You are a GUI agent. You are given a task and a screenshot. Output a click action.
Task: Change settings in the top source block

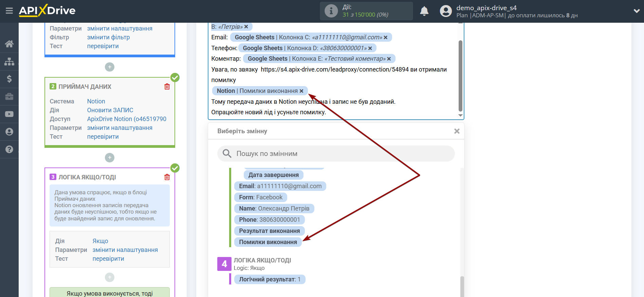[x=120, y=28]
